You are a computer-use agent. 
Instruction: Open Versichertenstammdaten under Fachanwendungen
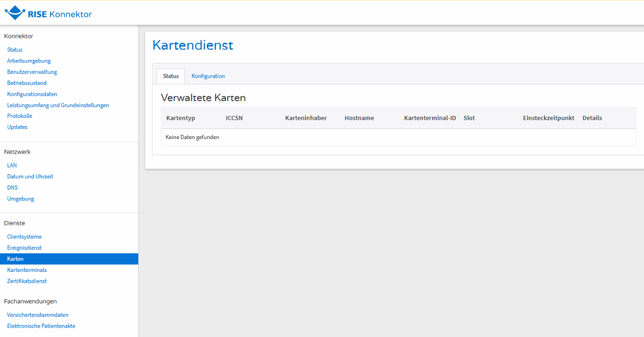point(38,315)
